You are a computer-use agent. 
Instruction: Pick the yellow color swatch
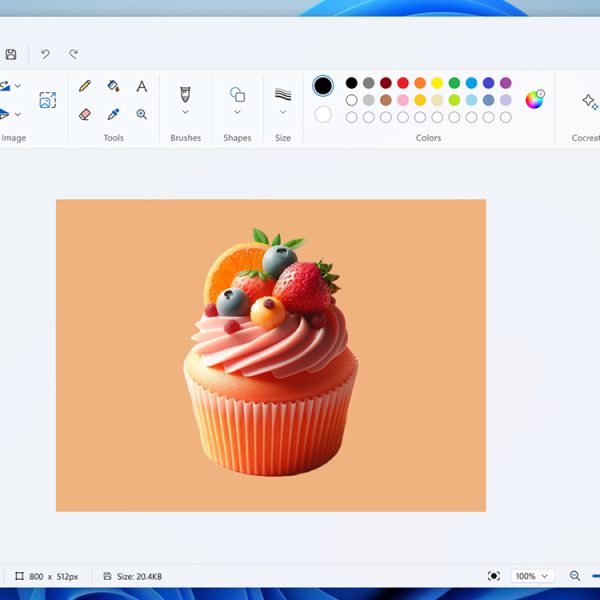(x=437, y=83)
